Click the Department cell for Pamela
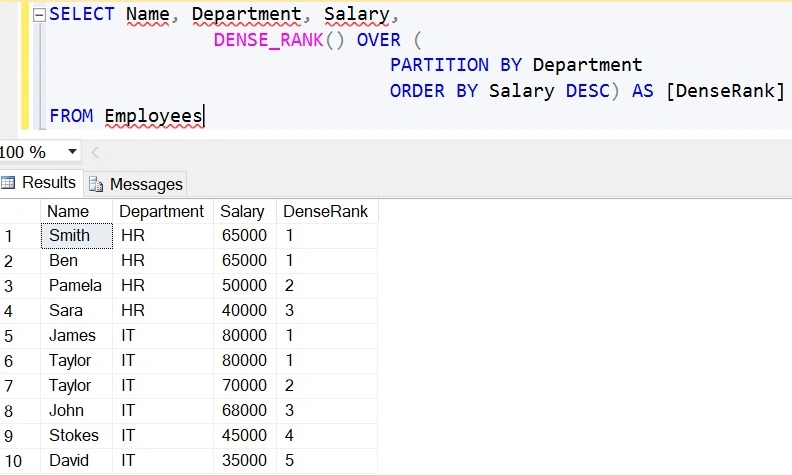Viewport: 792px width, 475px height. pyautogui.click(x=163, y=286)
